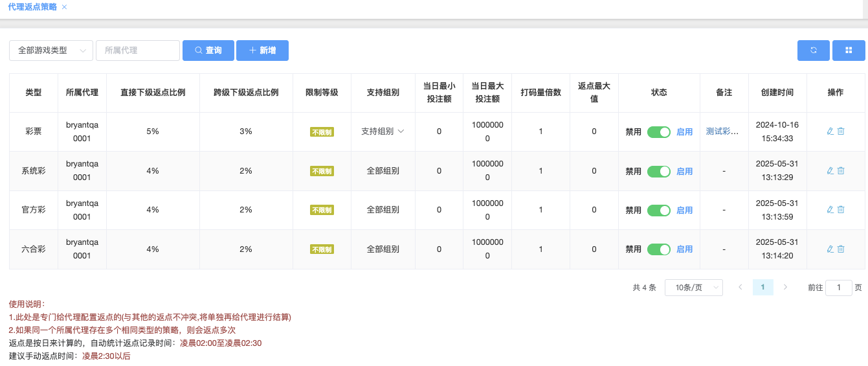Disable the 六合彩 status switch

(x=659, y=249)
